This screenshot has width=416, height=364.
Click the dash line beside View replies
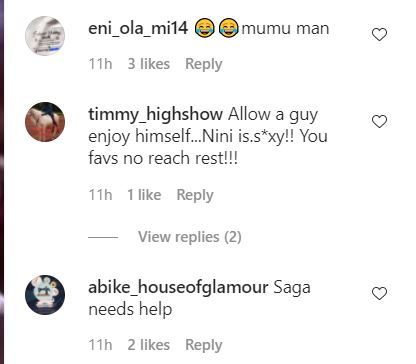(x=103, y=237)
